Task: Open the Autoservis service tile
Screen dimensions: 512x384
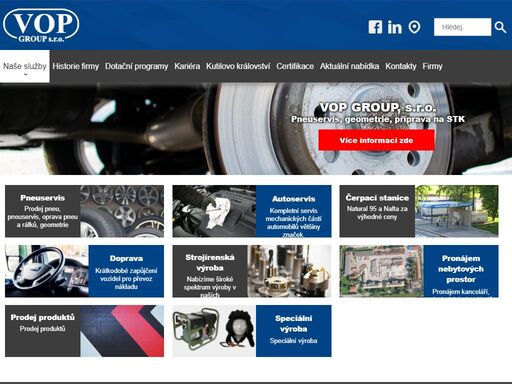Action: tap(252, 211)
